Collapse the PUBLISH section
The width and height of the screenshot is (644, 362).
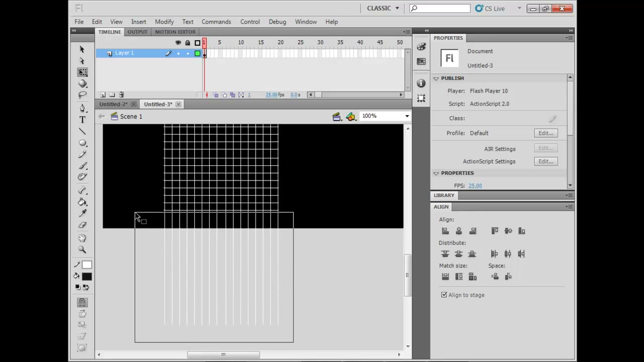pyautogui.click(x=436, y=78)
